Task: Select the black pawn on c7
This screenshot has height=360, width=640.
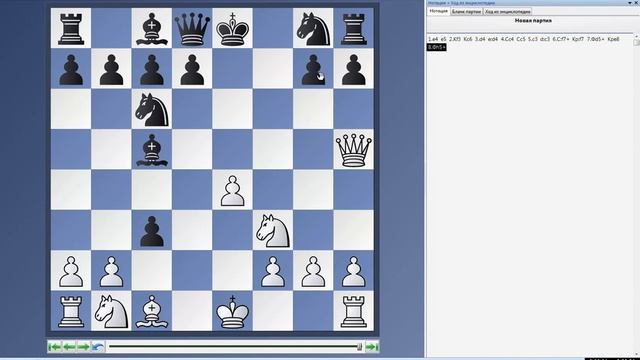Action: tap(152, 69)
